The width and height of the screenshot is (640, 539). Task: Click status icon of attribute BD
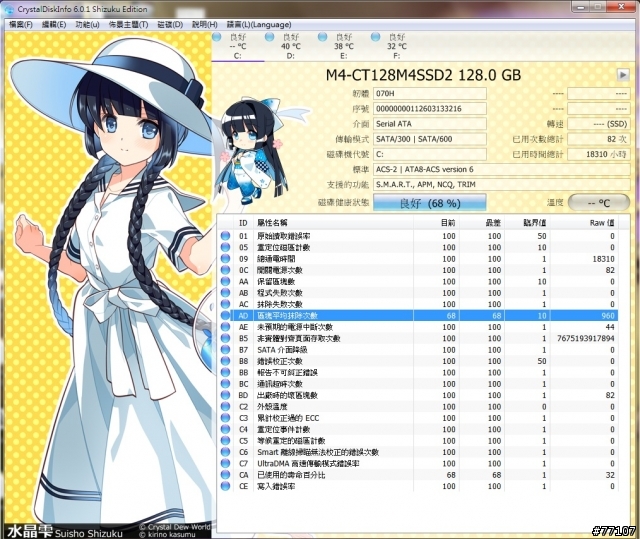point(225,395)
